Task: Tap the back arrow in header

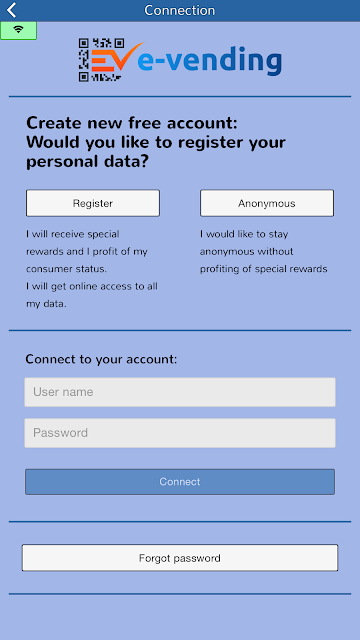Action: tap(12, 10)
